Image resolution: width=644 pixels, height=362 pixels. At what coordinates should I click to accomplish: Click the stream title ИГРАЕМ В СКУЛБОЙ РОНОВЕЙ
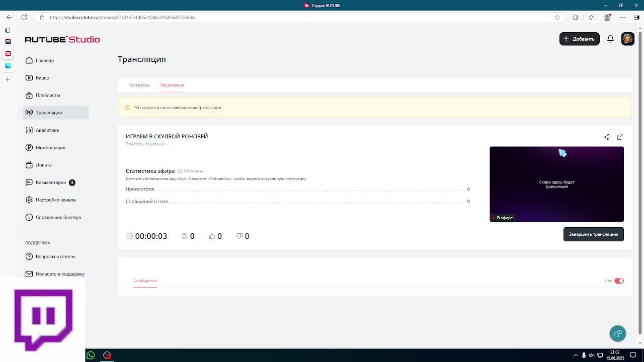point(167,136)
